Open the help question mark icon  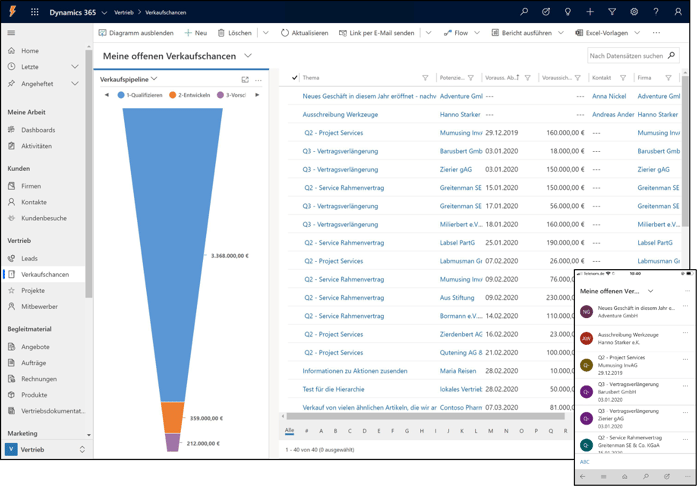point(656,12)
